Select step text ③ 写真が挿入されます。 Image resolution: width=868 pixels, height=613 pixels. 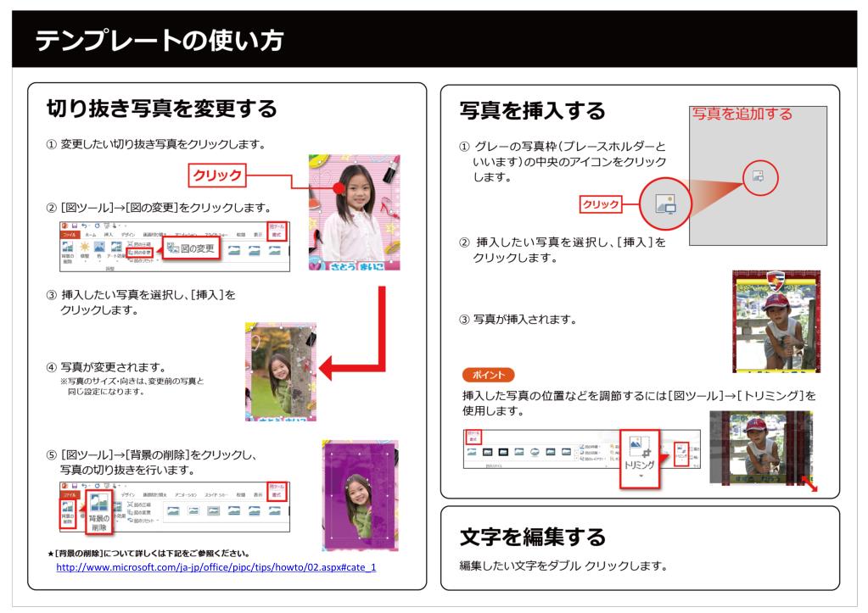(518, 320)
